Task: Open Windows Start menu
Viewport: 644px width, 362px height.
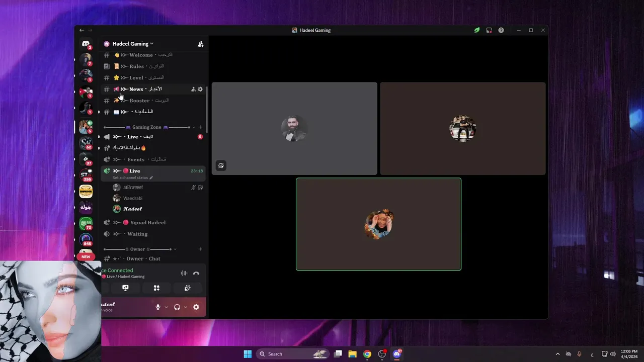Action: coord(248,354)
